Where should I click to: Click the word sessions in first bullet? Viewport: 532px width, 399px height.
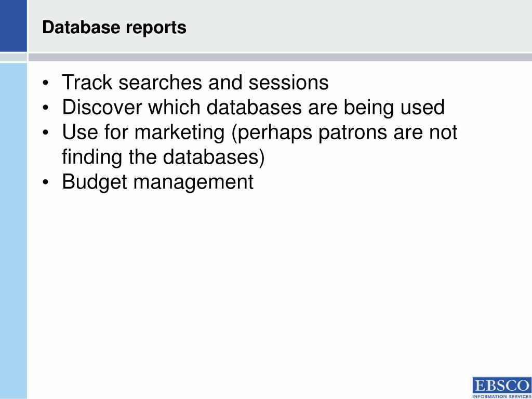pos(288,83)
